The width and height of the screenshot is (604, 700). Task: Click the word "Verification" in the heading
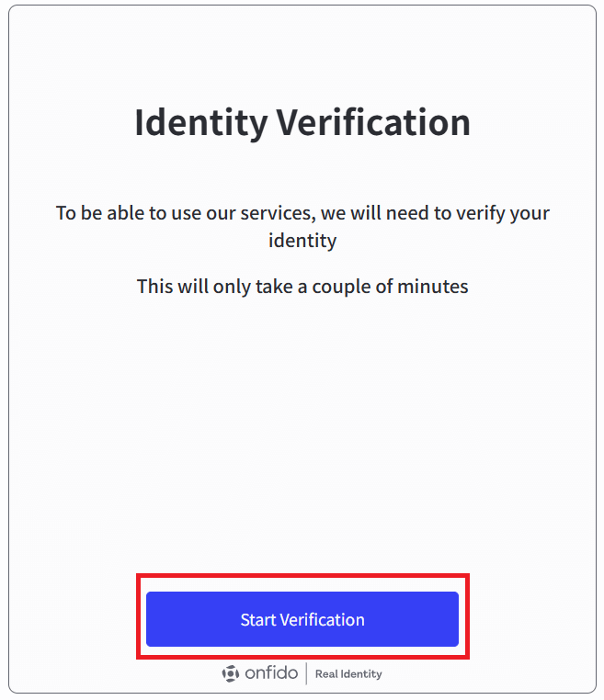[373, 122]
